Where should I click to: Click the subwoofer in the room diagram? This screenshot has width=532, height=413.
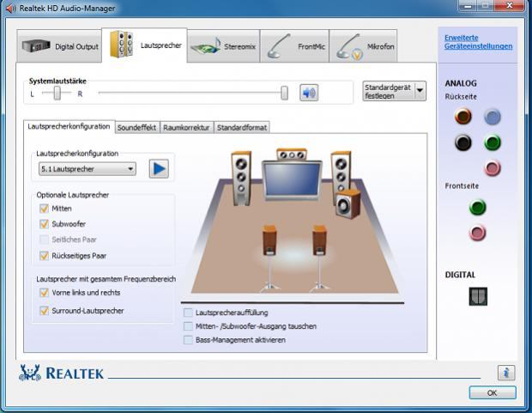pos(348,203)
